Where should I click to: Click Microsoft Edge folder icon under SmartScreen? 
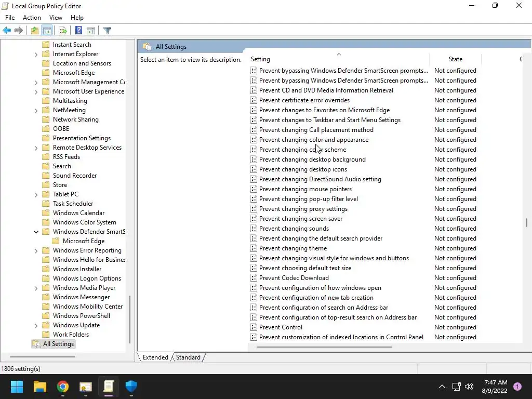tap(56, 241)
